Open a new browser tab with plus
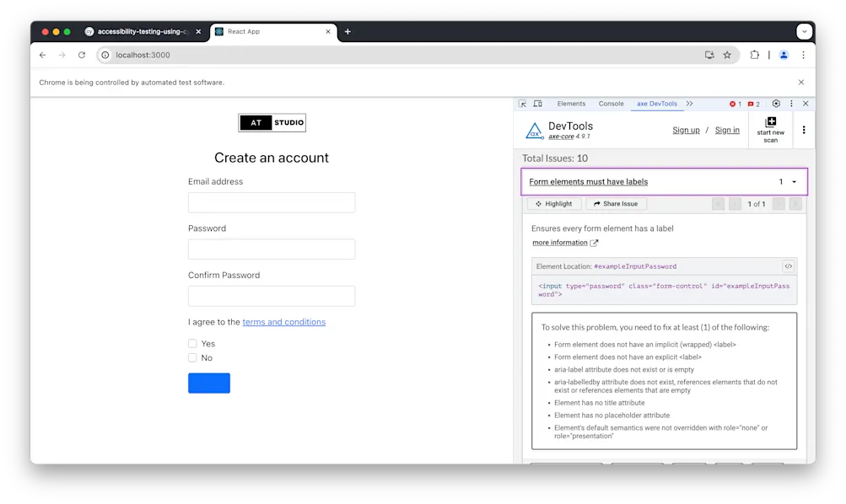The image size is (846, 504). (x=348, y=32)
